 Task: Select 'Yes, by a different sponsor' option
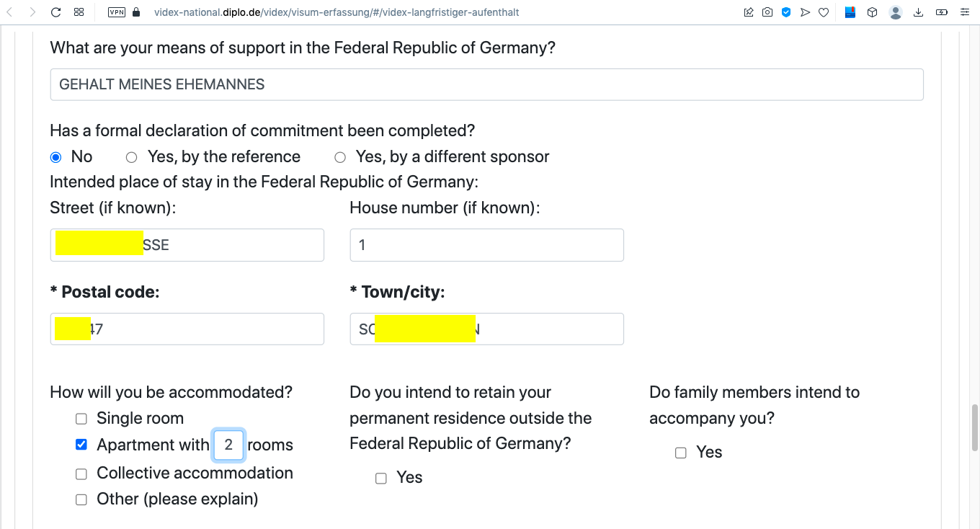point(340,157)
